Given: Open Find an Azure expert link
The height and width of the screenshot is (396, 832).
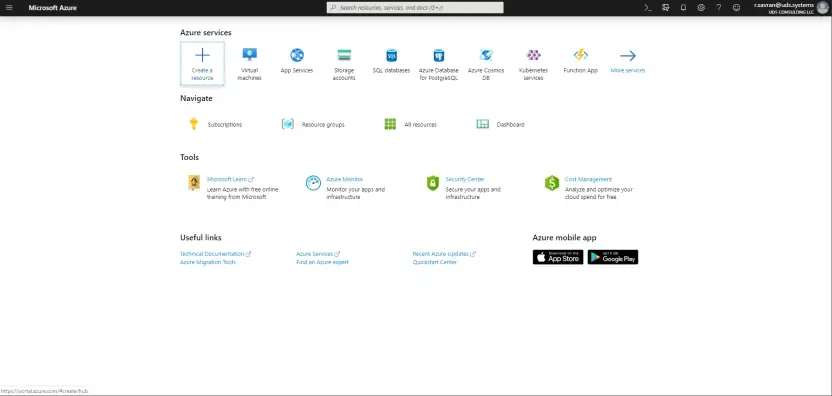Looking at the screenshot, I should (x=322, y=262).
